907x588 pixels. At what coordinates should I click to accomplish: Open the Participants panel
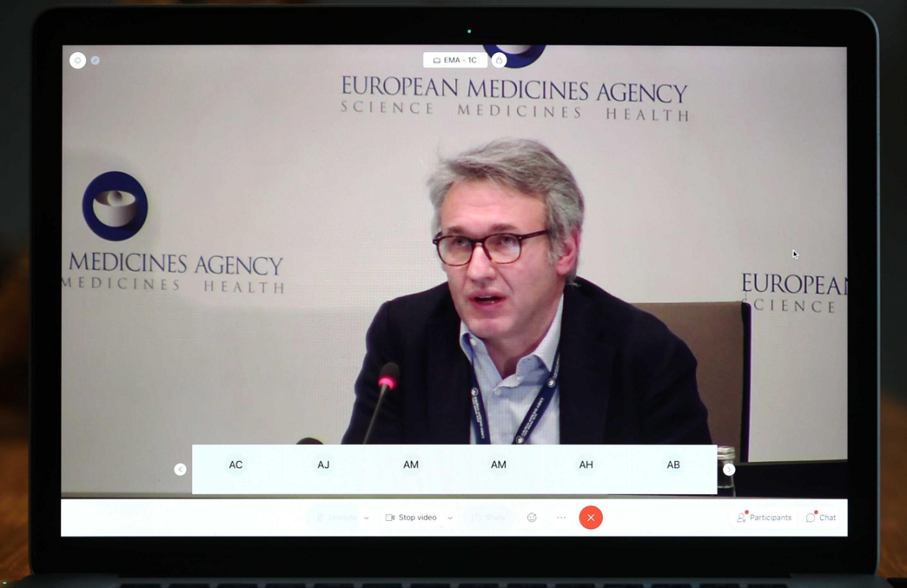[764, 518]
